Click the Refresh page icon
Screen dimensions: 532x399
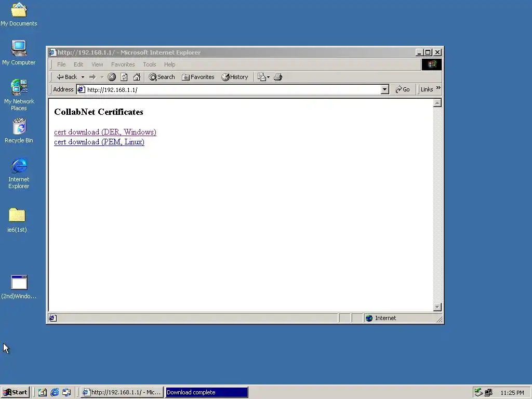(x=124, y=77)
